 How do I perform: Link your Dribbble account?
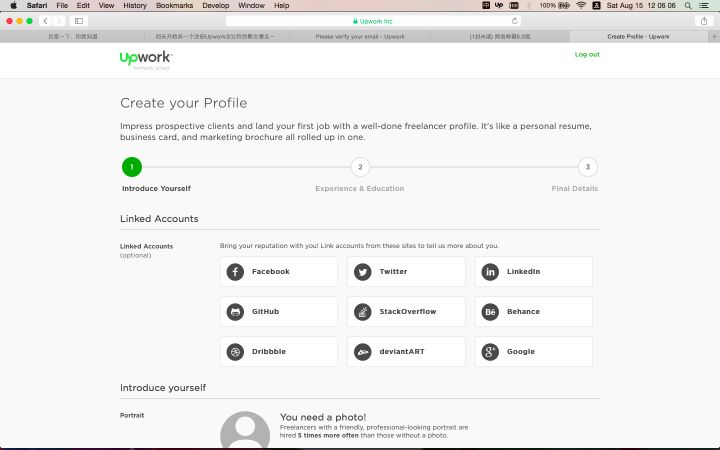279,352
